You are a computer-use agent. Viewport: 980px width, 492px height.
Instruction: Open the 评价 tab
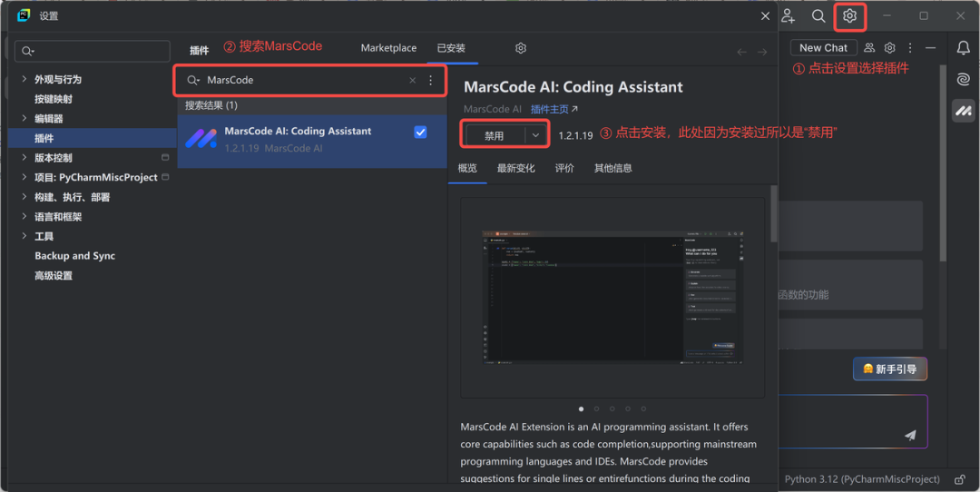pyautogui.click(x=564, y=168)
